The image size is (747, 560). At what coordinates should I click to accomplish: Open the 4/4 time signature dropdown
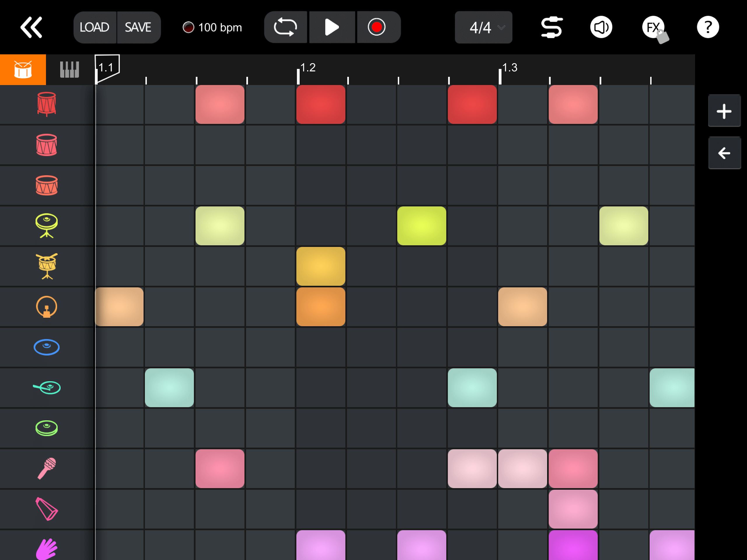tap(483, 27)
